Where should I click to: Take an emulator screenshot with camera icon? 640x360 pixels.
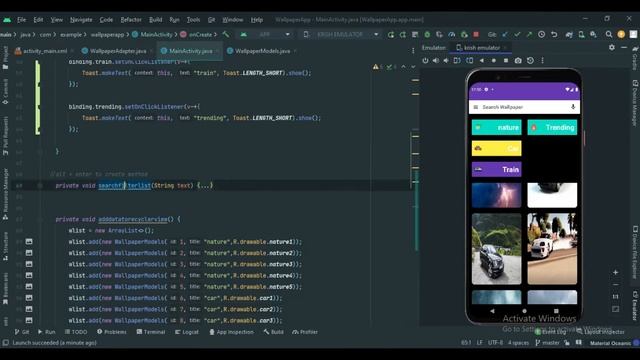pyautogui.click(x=518, y=60)
